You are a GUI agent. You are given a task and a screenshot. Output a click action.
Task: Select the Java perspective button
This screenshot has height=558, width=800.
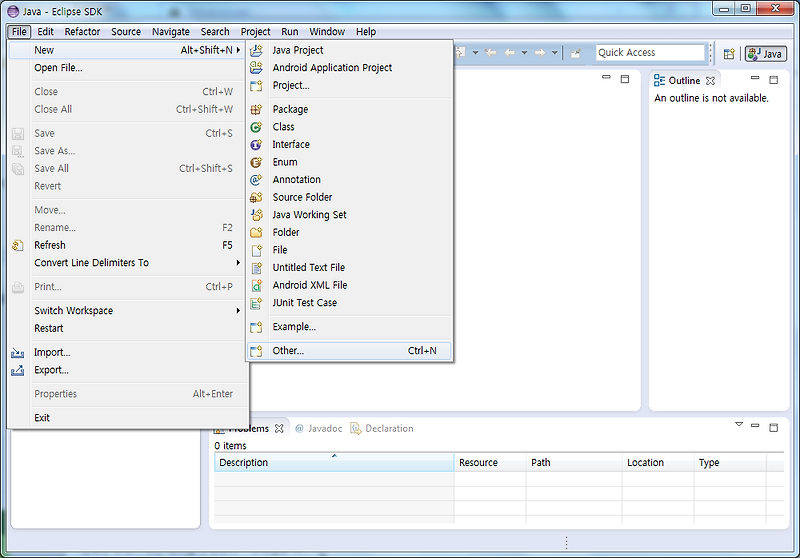pos(765,54)
